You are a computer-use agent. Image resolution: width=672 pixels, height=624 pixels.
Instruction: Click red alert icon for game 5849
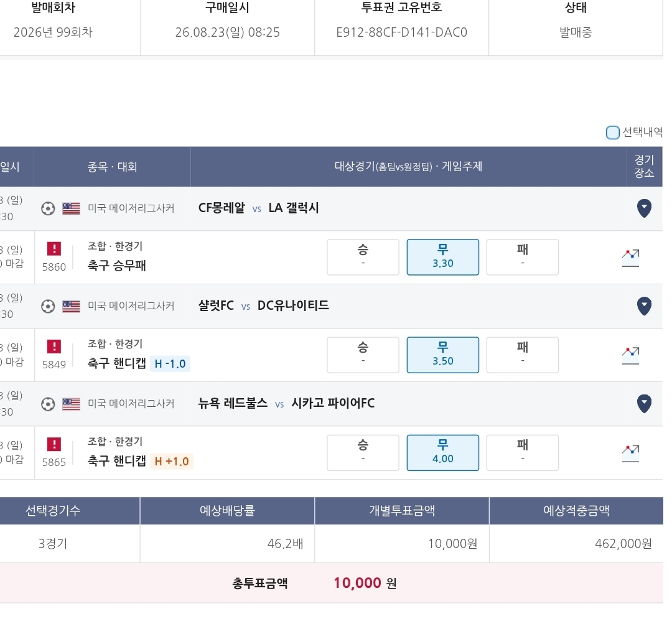click(54, 347)
